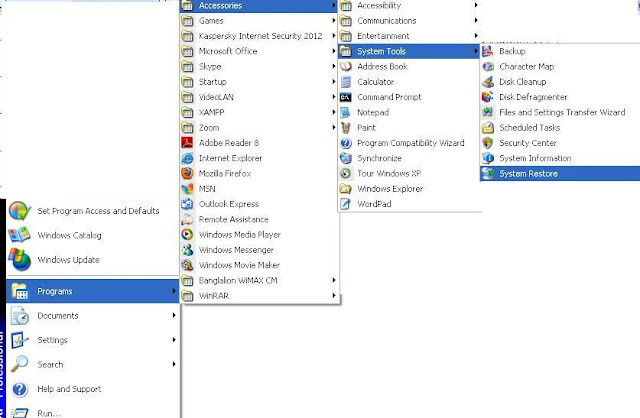Viewport: 640px width, 418px height.
Task: Expand the Zoom submenu arrow
Action: point(334,128)
